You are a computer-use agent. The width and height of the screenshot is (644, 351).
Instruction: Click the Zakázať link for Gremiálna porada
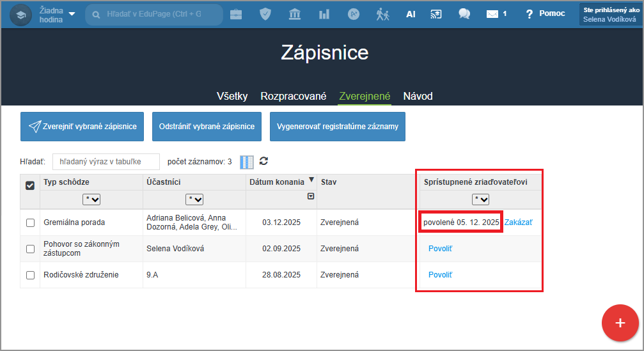coord(518,222)
